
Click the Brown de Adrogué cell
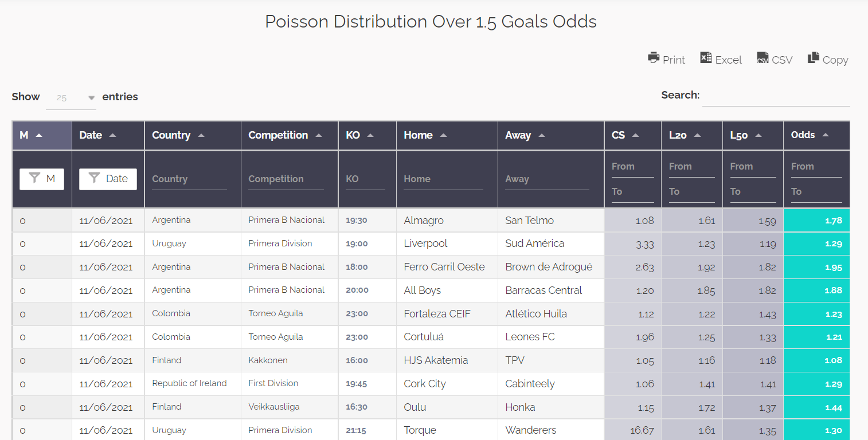tap(551, 268)
